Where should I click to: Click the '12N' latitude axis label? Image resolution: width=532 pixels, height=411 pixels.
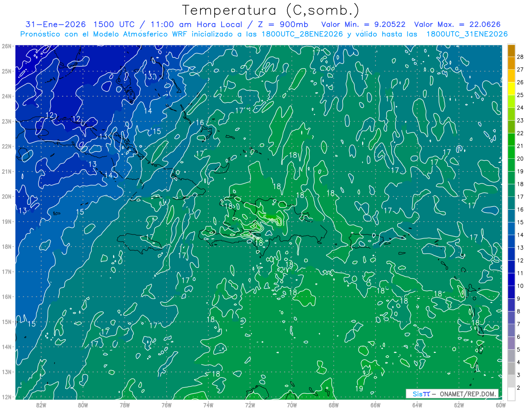[7, 397]
